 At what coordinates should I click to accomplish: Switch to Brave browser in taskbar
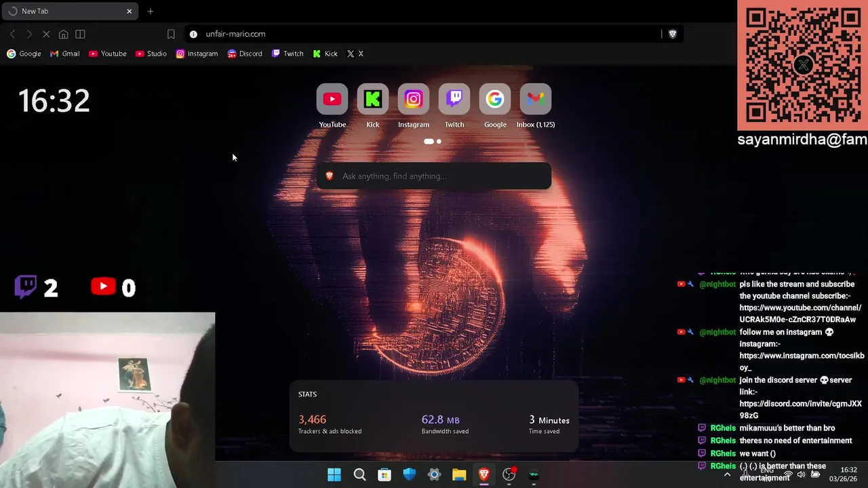(484, 475)
